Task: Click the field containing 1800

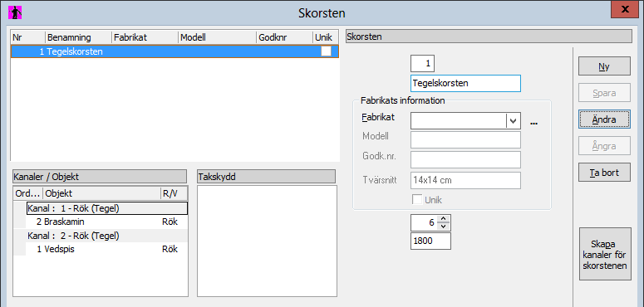Action: point(430,241)
